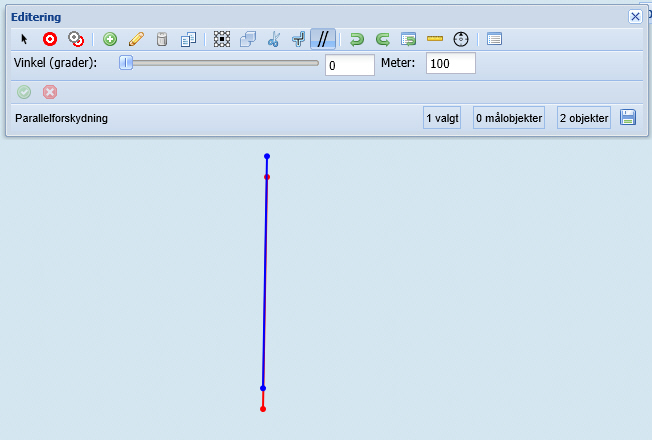Click the top blue vertex of the line

267,156
